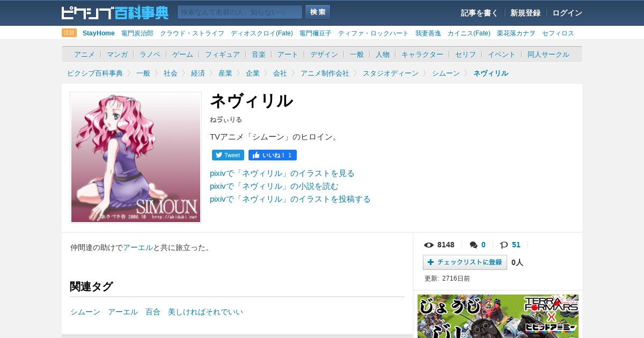Open pixivで「ネヴィリル」のイラストを見る link

(282, 173)
